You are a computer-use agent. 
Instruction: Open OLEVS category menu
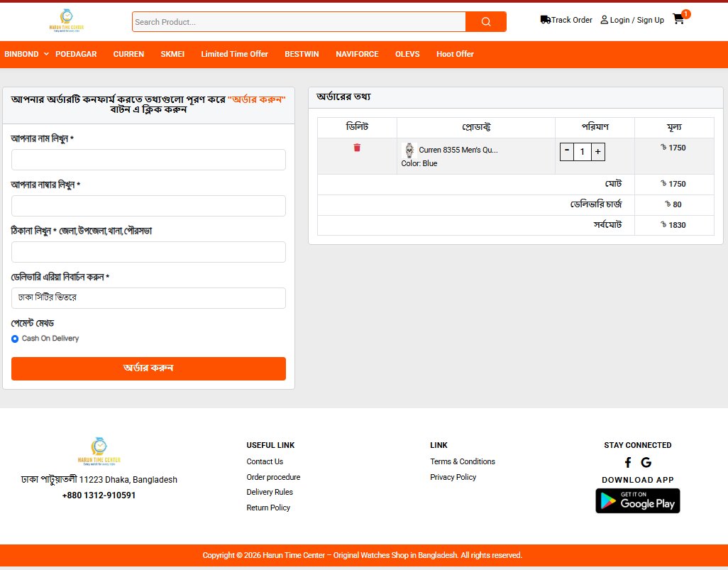tap(407, 54)
